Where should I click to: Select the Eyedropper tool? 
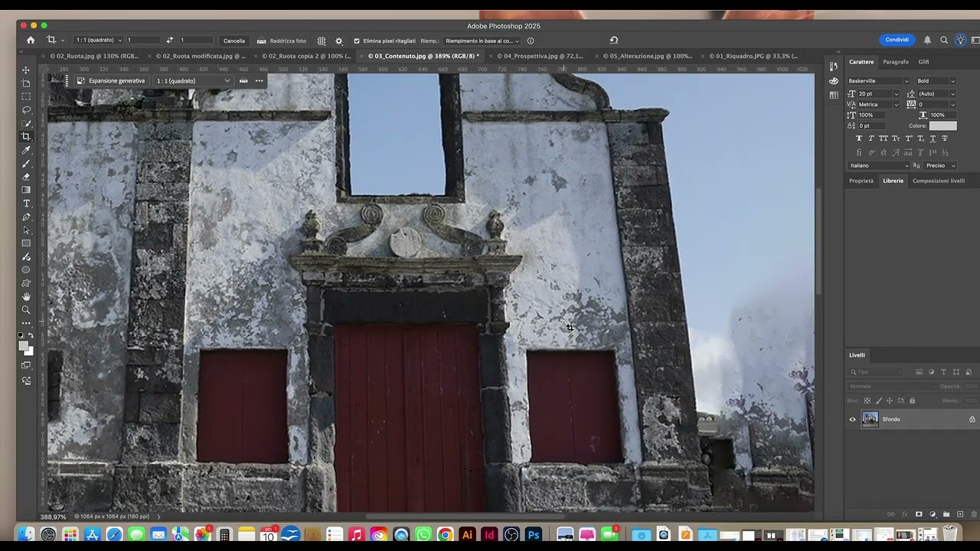26,150
